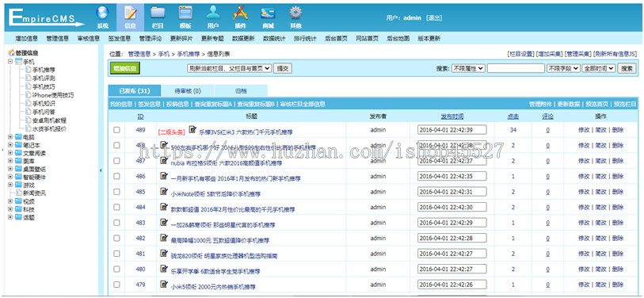Expand the 笔记本 tree node
Screen dimensions: 644x298
click(x=10, y=145)
